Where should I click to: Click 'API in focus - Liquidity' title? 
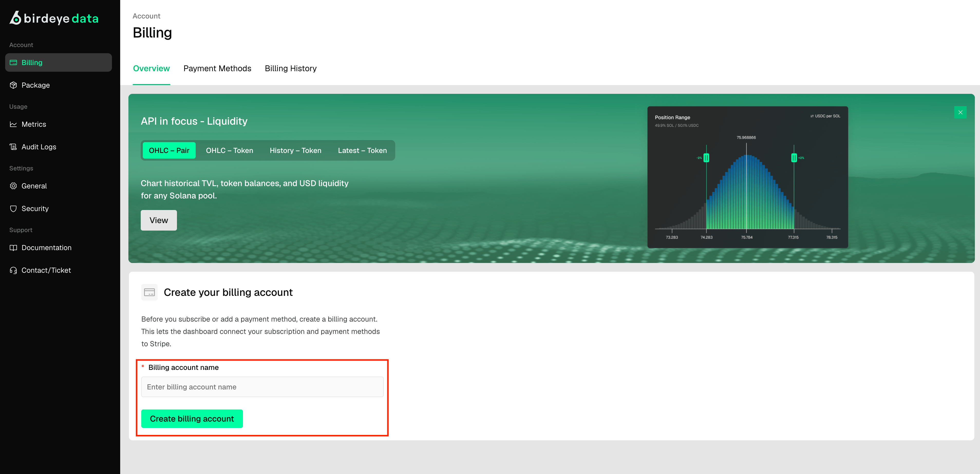point(194,121)
